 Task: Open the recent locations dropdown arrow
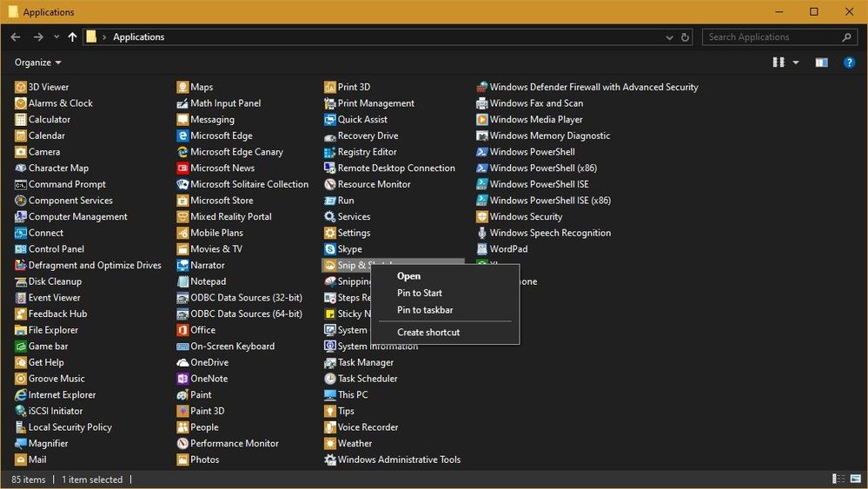pos(56,37)
